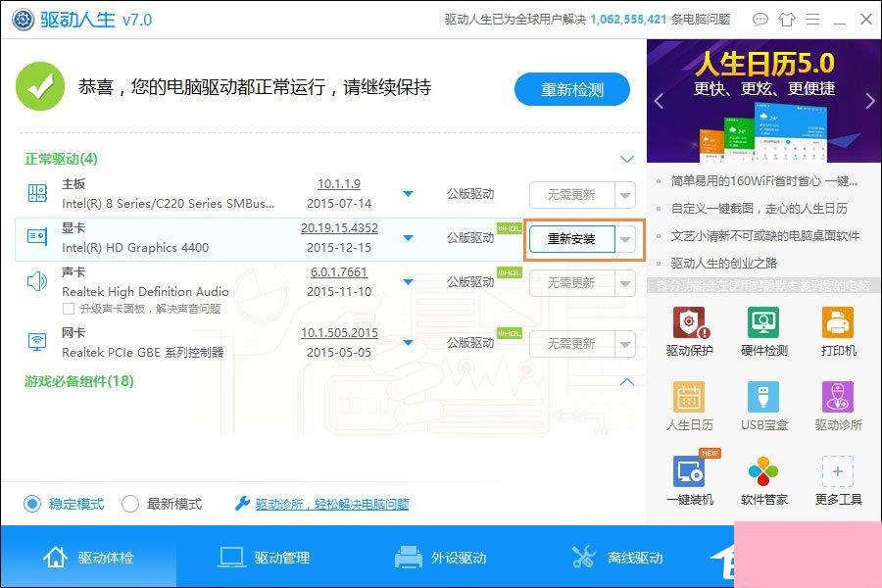Click the skin shirt icon in title bar

[x=786, y=20]
